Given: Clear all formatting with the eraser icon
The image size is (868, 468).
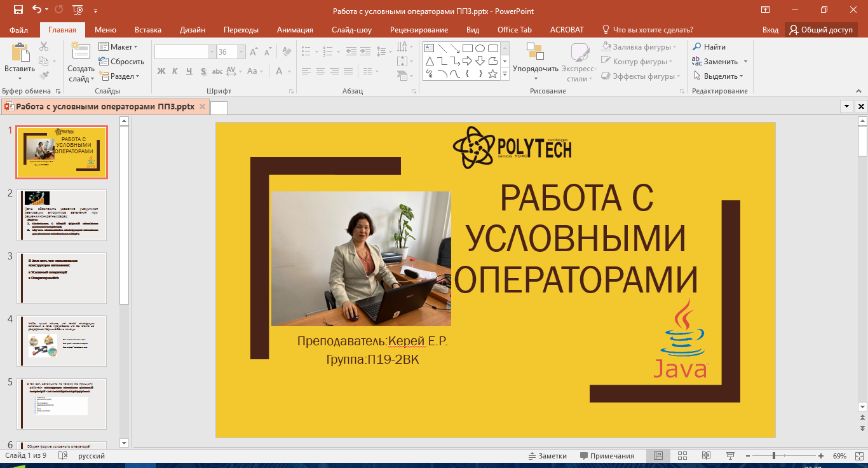Looking at the screenshot, I should click(x=287, y=52).
